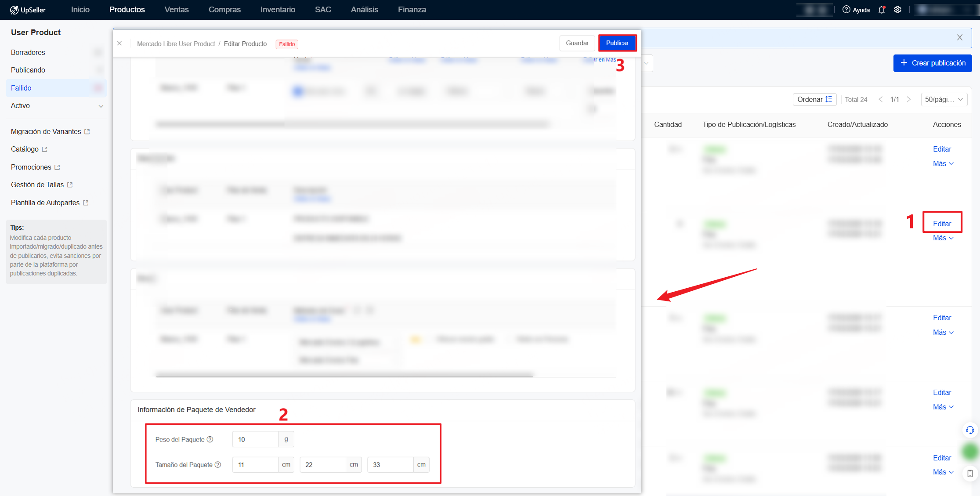Open the settings gear icon
The image size is (980, 496).
897,10
